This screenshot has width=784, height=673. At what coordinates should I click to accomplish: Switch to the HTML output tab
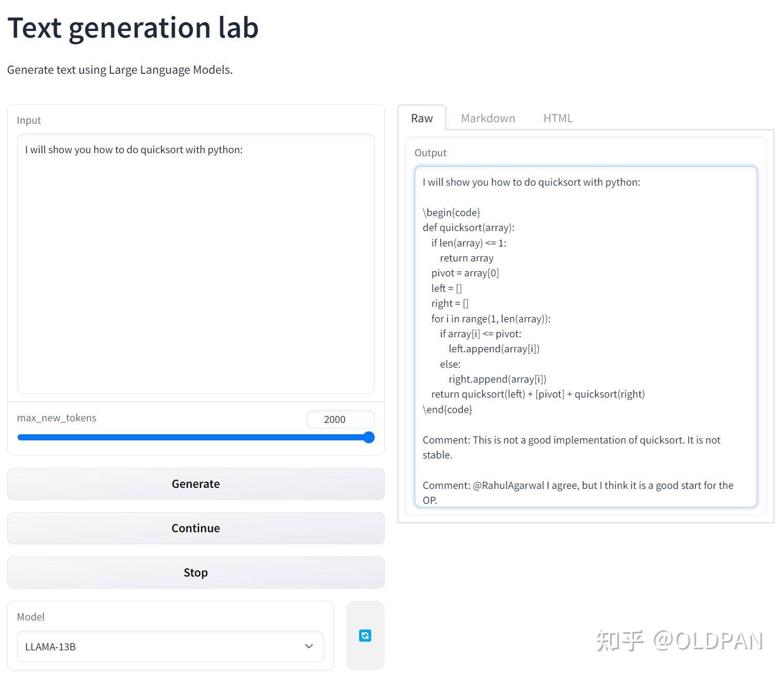click(558, 118)
